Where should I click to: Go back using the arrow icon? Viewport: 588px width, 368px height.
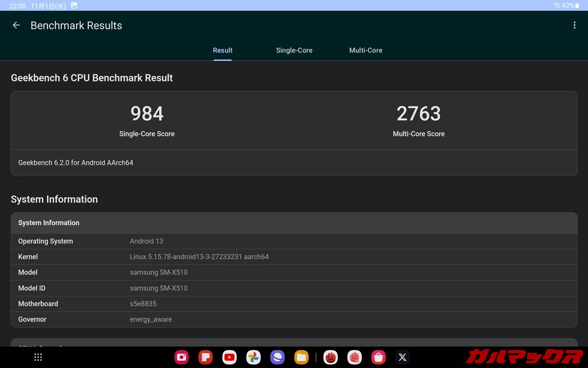(16, 25)
